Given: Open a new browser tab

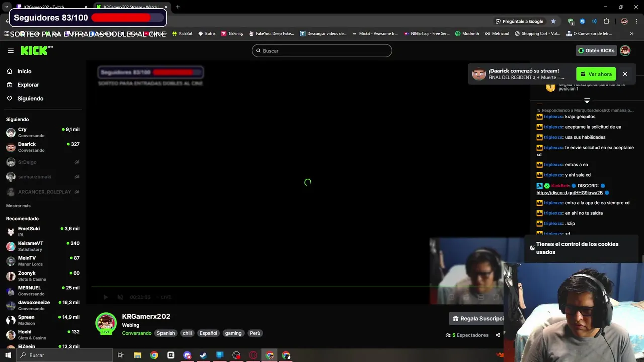Looking at the screenshot, I should (178, 7).
